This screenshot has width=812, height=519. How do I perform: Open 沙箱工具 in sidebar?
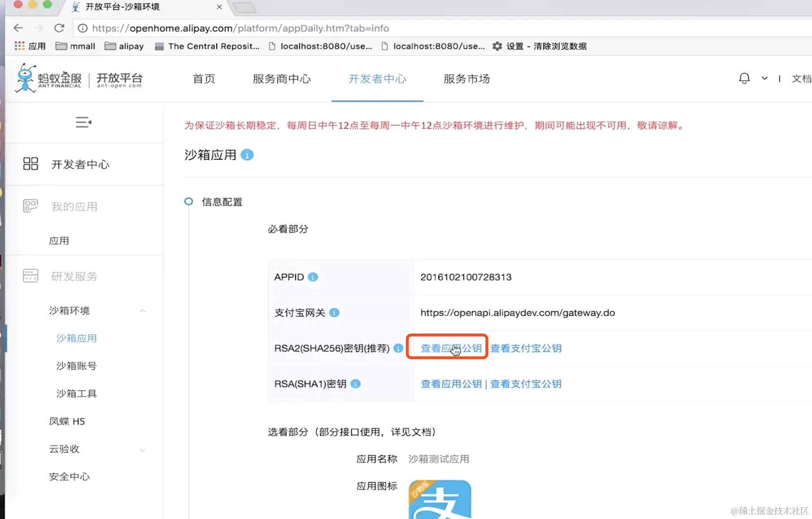coord(77,393)
